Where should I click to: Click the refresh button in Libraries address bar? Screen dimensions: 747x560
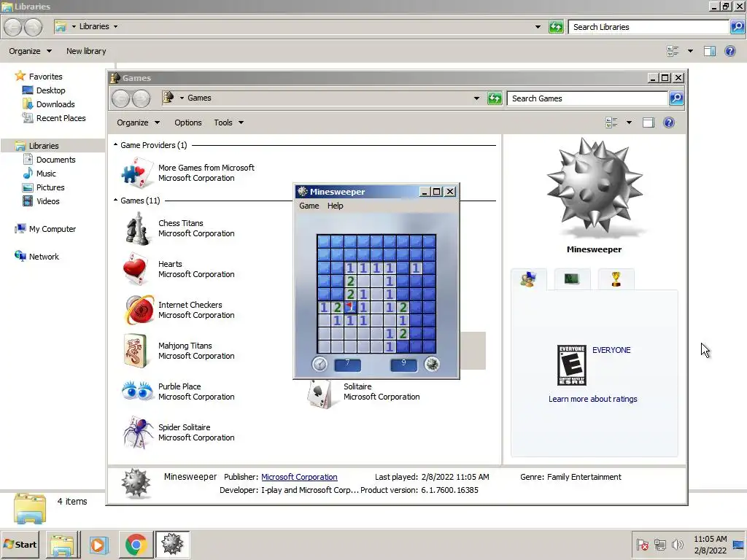tap(556, 27)
